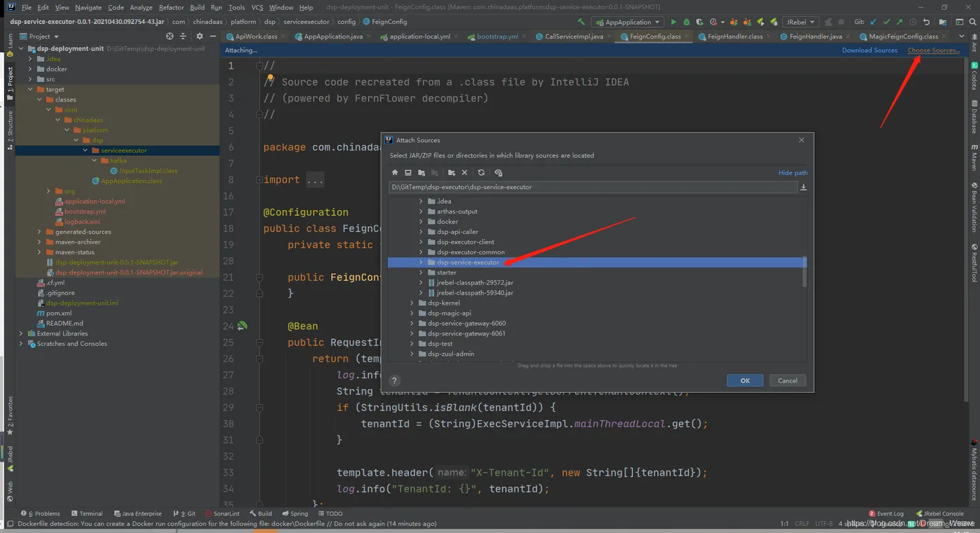980x533 pixels.
Task: Click the Attach Sources tree scrollbar
Action: (804, 272)
